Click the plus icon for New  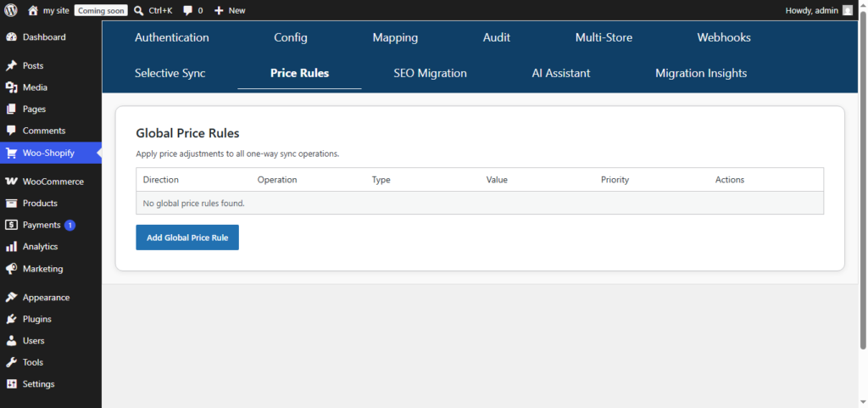tap(219, 10)
